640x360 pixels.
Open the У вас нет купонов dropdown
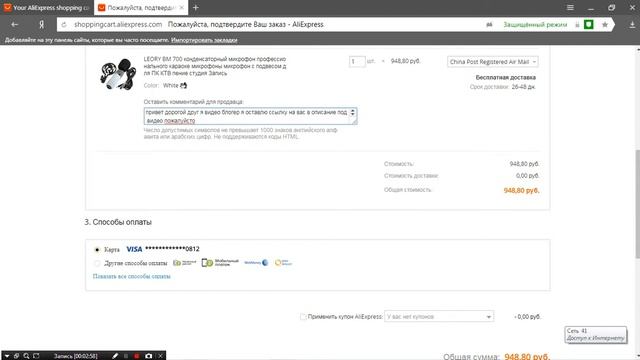pos(439,316)
